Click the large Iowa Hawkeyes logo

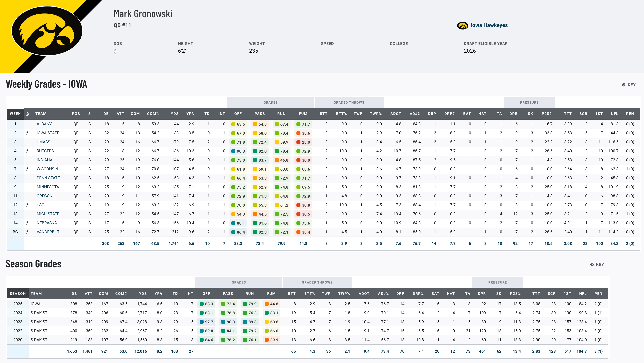point(47,31)
